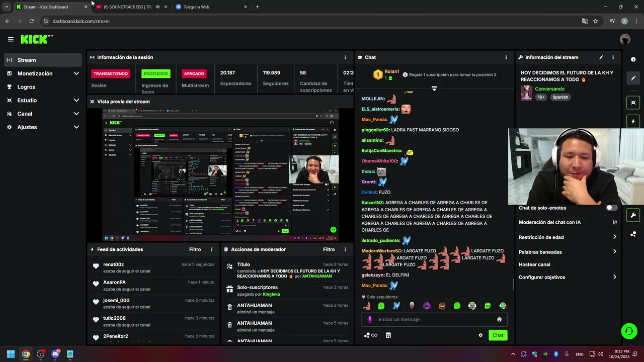Viewport: 644px width, 362px height.
Task: Open Filtro in Feed de actividades
Action: tap(195, 249)
